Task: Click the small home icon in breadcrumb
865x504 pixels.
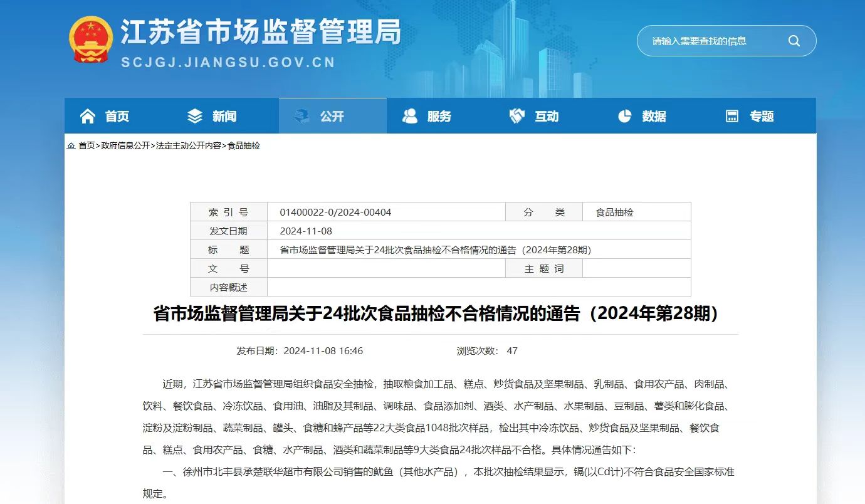Action: (x=71, y=146)
